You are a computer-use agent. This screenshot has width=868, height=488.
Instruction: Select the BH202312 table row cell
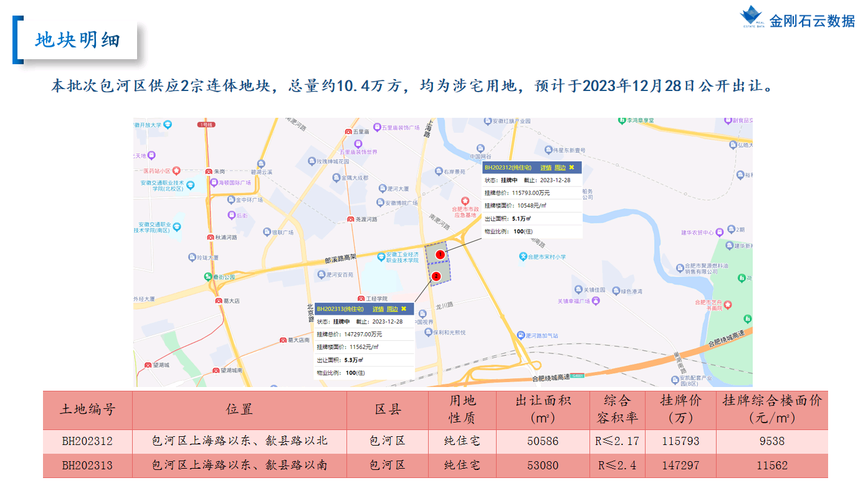coord(87,441)
